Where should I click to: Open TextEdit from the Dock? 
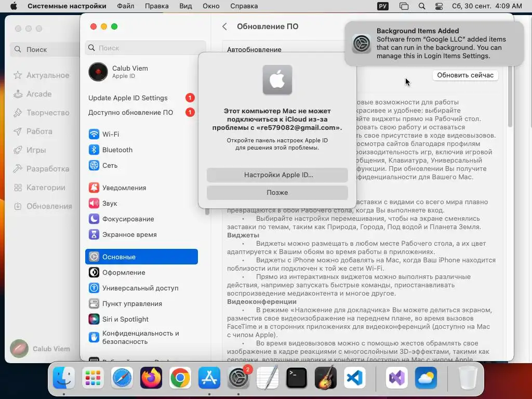click(268, 378)
